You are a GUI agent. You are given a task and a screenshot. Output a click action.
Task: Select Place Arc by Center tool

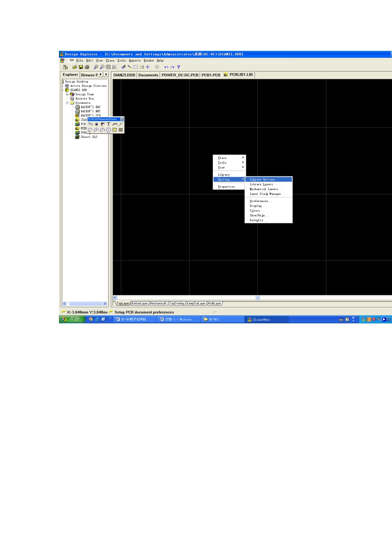[x=90, y=130]
